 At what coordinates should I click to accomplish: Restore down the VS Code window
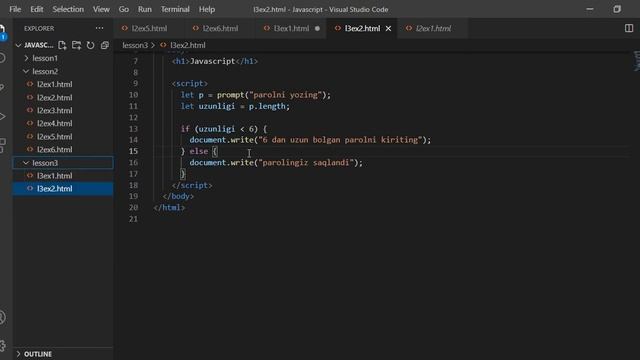(x=617, y=9)
